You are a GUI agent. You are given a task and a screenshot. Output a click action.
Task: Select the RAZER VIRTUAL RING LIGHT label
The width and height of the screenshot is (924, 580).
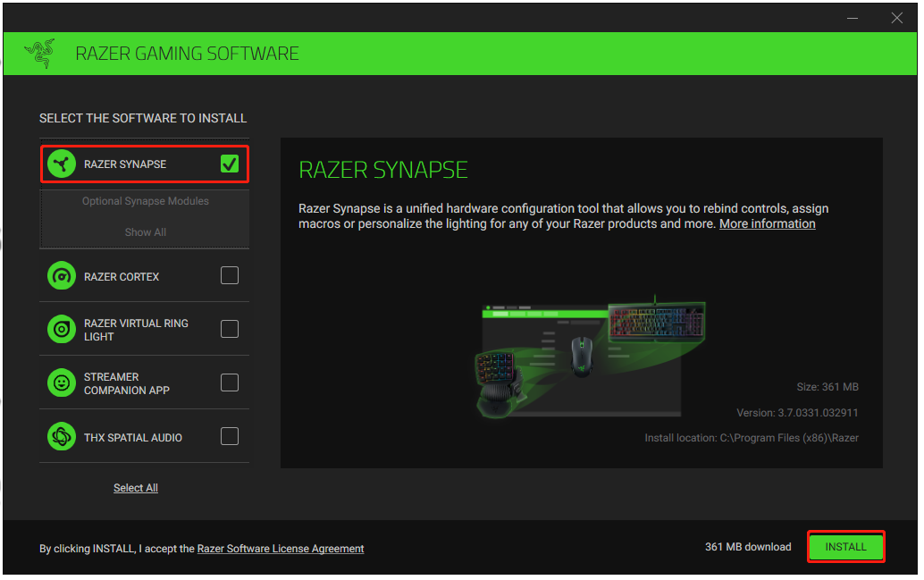[136, 330]
